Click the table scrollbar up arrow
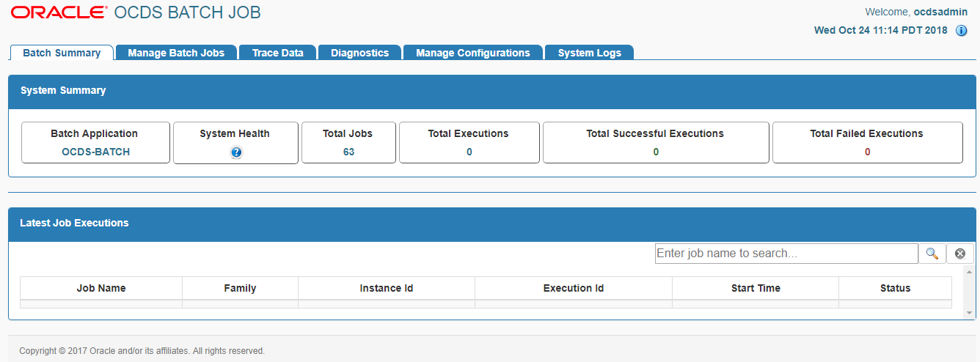Image resolution: width=980 pixels, height=362 pixels. point(969,272)
